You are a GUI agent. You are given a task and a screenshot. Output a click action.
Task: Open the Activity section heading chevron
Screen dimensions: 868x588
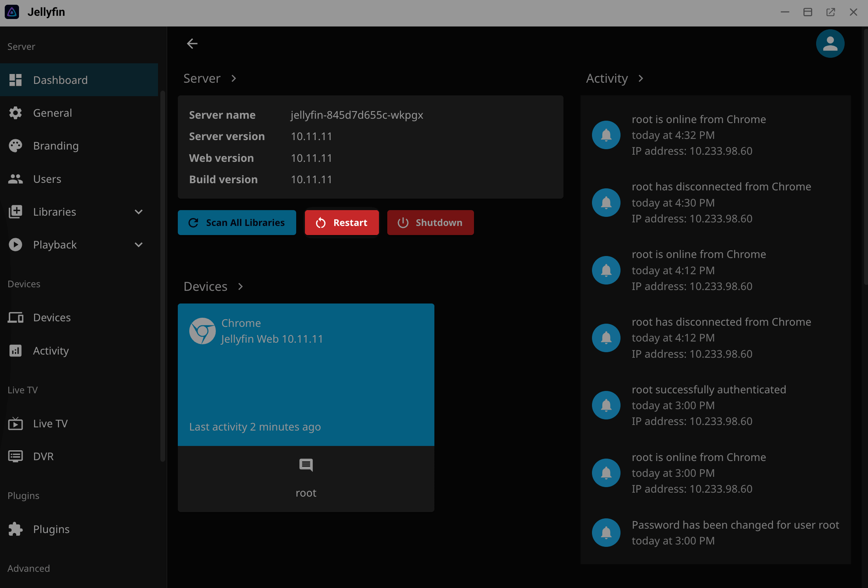click(641, 78)
